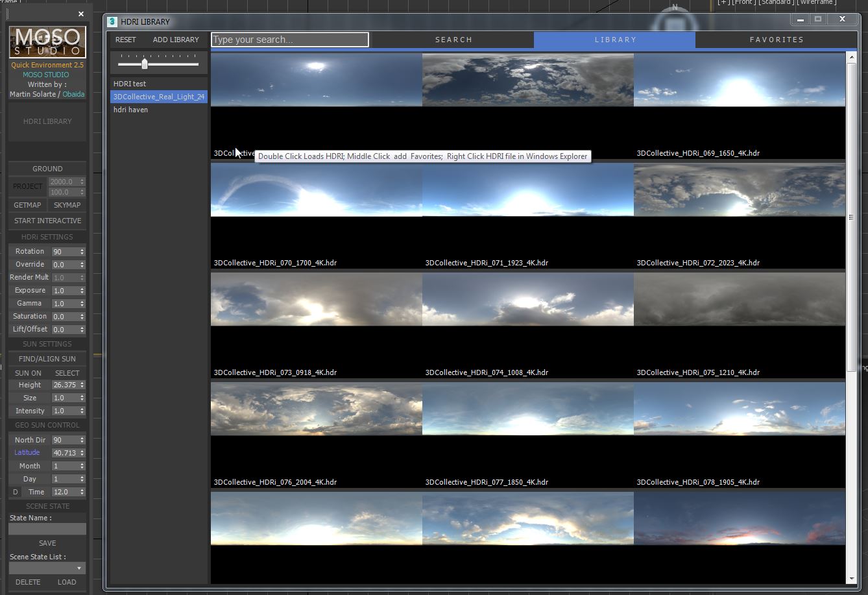Viewport: 868px width, 595px height.
Task: Click the Latitude value field
Action: click(65, 453)
